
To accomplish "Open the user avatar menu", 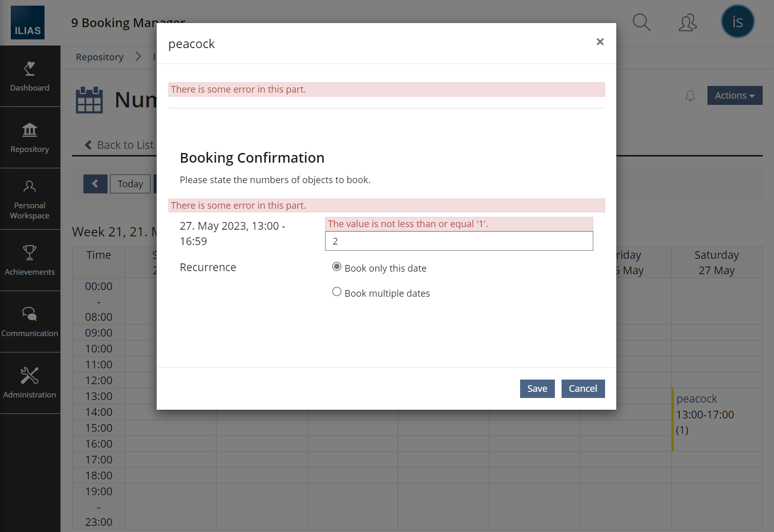I will [737, 21].
